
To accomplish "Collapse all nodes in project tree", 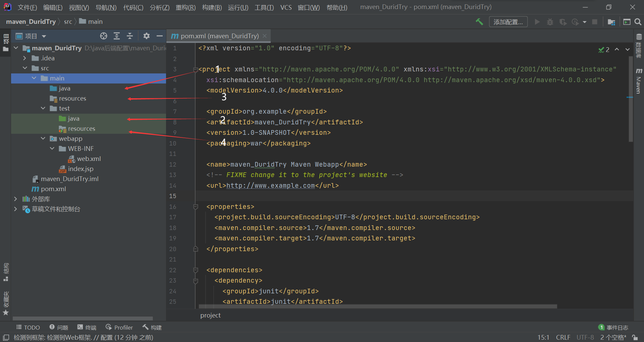I will coord(130,36).
